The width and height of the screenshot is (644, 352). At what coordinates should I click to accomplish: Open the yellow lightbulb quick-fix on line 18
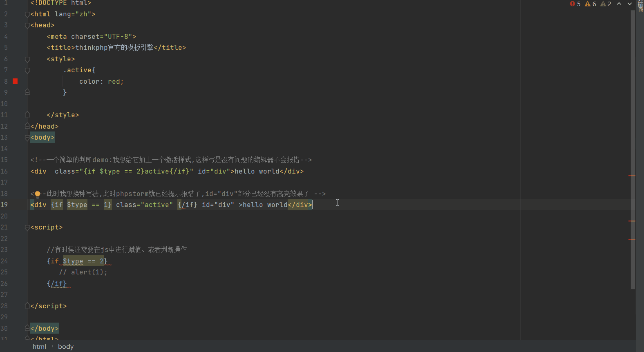(38, 194)
